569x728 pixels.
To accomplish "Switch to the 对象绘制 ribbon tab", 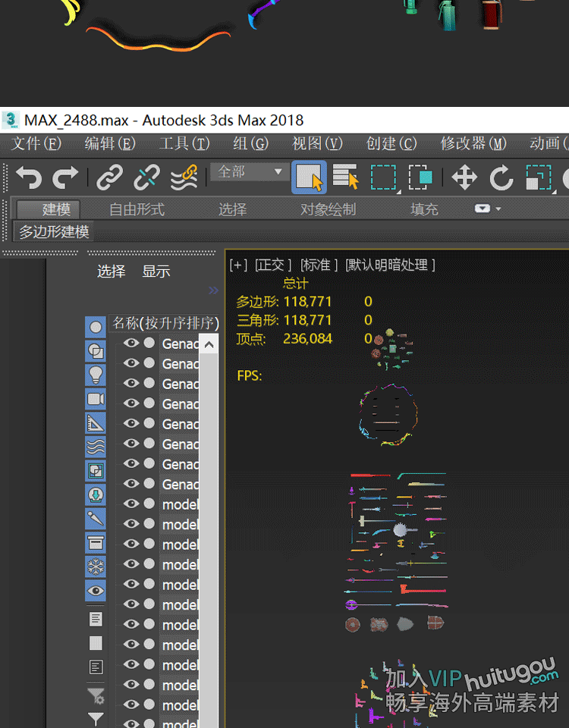I will [x=328, y=209].
